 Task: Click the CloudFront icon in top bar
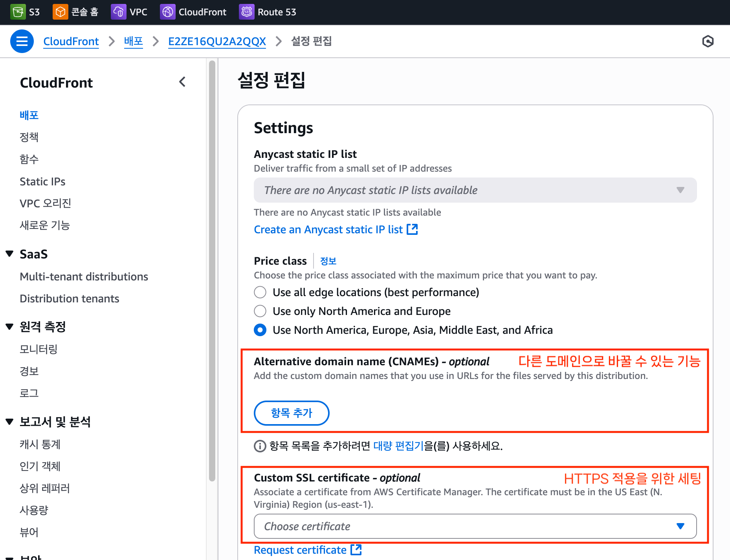tap(167, 12)
